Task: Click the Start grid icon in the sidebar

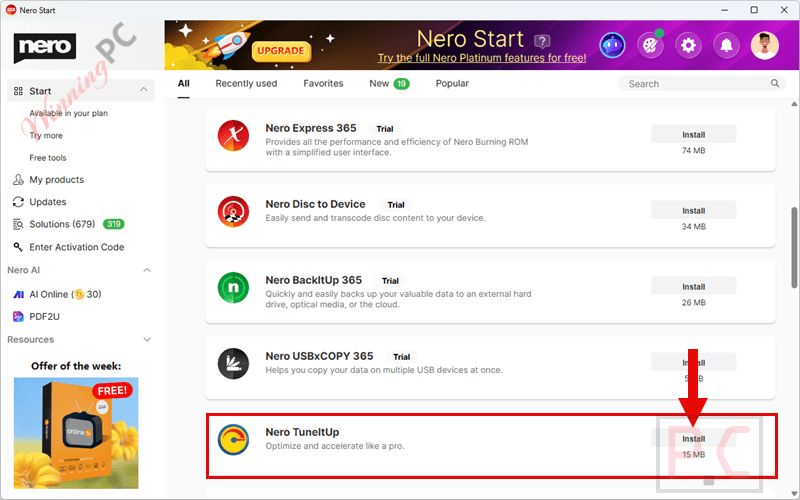Action: 18,91
